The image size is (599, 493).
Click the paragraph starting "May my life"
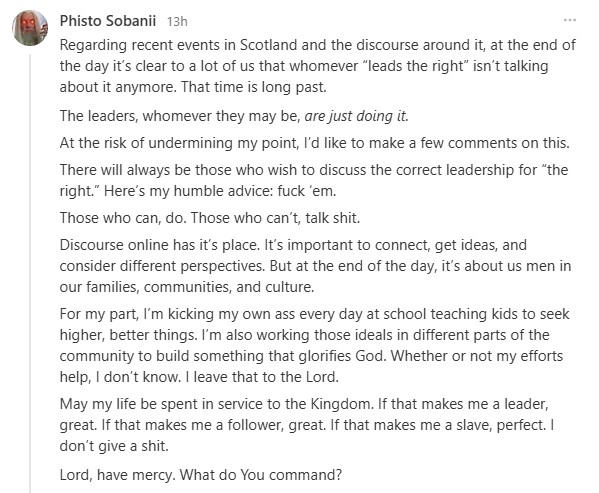(x=307, y=425)
